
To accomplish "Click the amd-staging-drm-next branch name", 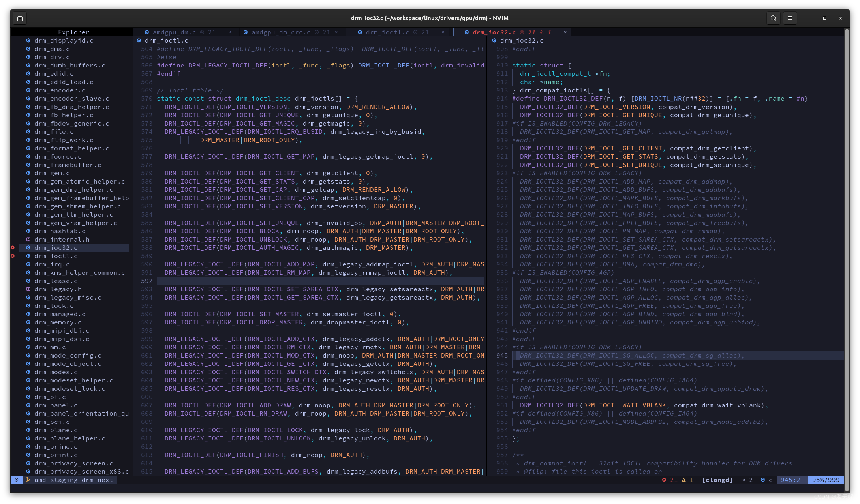I will tap(73, 480).
